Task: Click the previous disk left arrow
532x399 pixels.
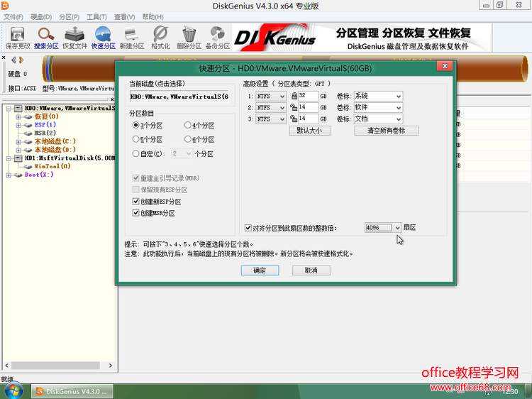Action: pos(13,60)
